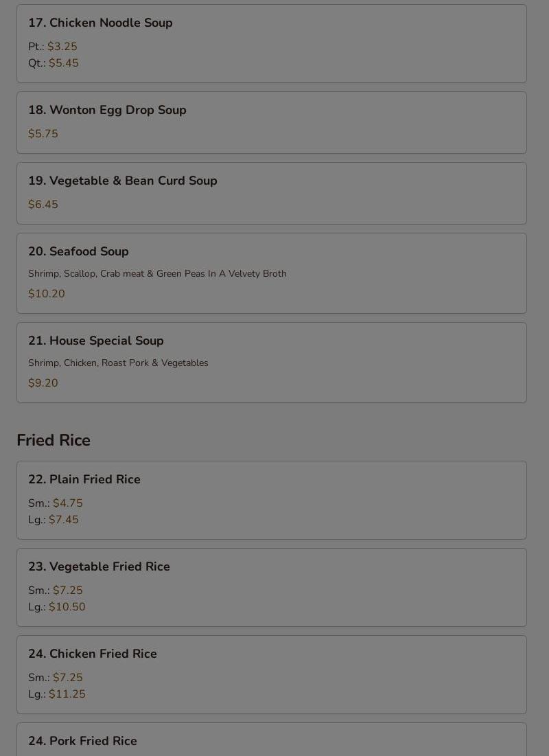Select the Chicken Noodle Soup item
This screenshot has height=756, width=549.
point(271,44)
